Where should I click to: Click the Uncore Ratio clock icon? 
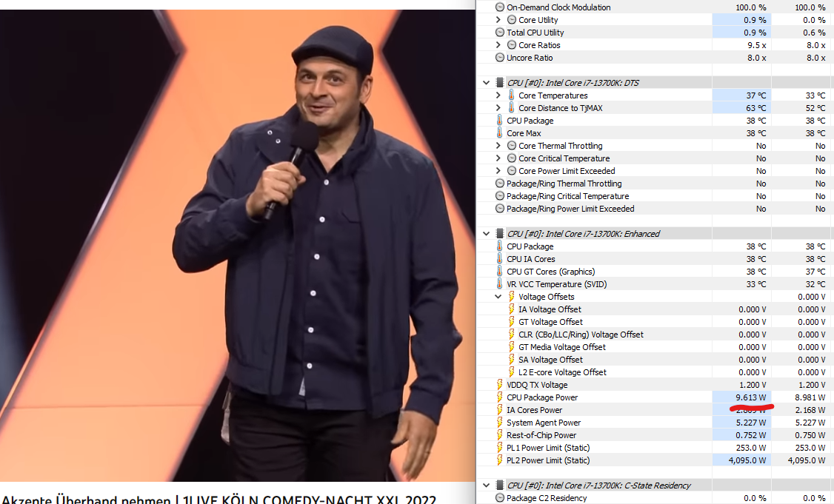click(x=499, y=58)
